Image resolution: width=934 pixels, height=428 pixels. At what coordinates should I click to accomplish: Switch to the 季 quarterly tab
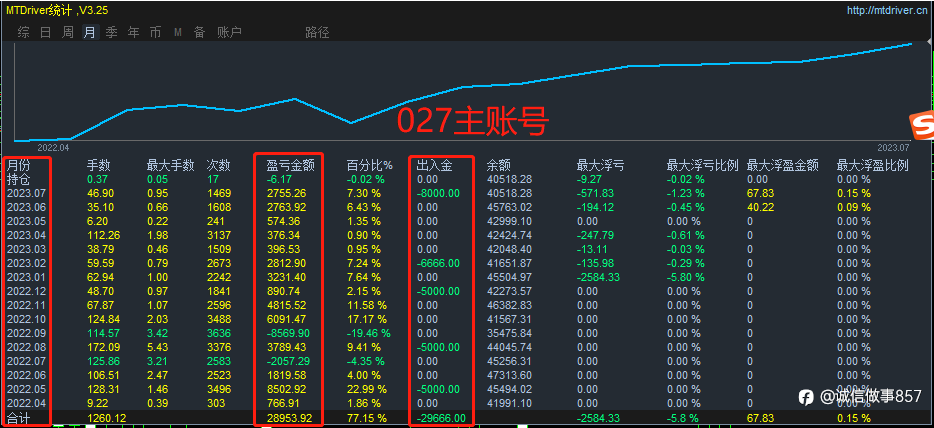coord(111,32)
